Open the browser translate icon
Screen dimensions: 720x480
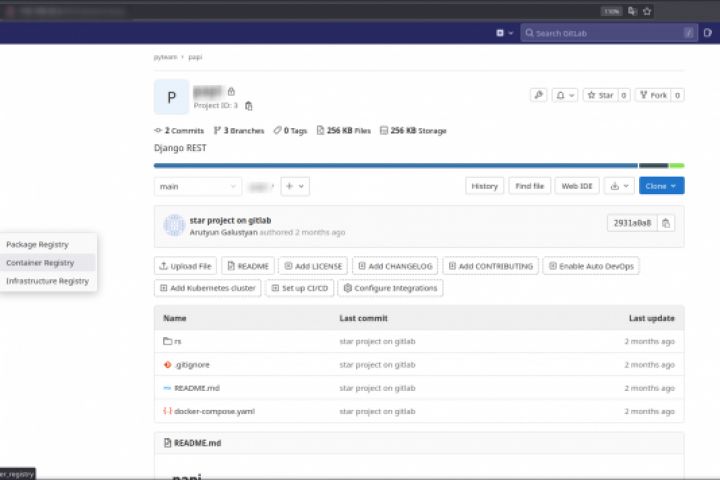(x=632, y=11)
